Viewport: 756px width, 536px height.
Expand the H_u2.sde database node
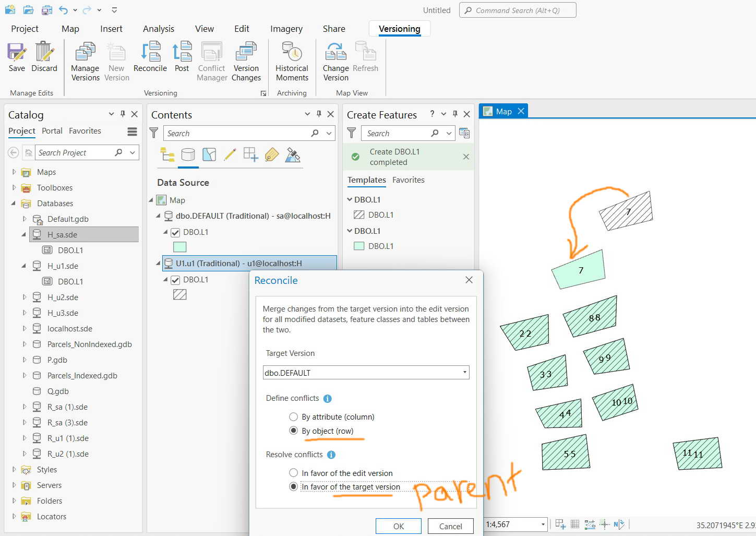[x=25, y=297]
